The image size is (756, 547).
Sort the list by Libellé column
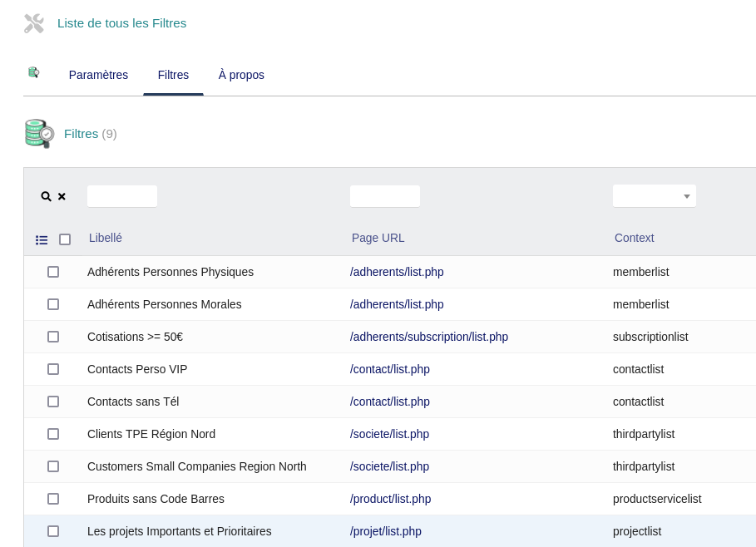[106, 238]
